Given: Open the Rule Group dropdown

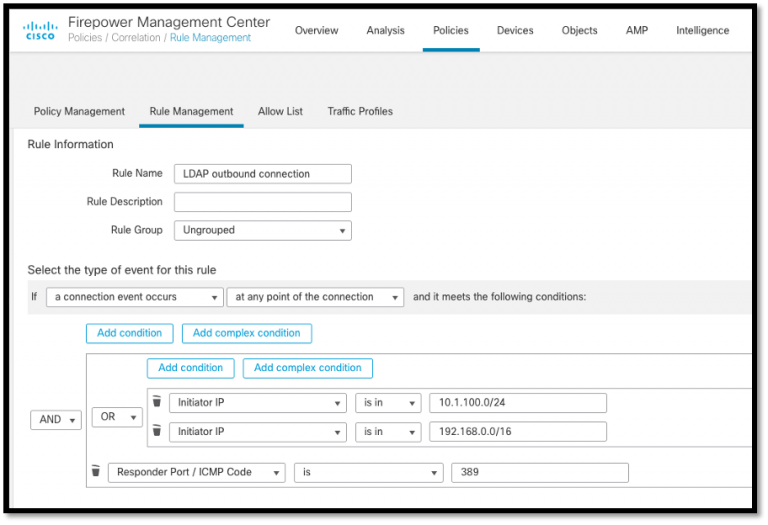Looking at the screenshot, I should pos(262,230).
